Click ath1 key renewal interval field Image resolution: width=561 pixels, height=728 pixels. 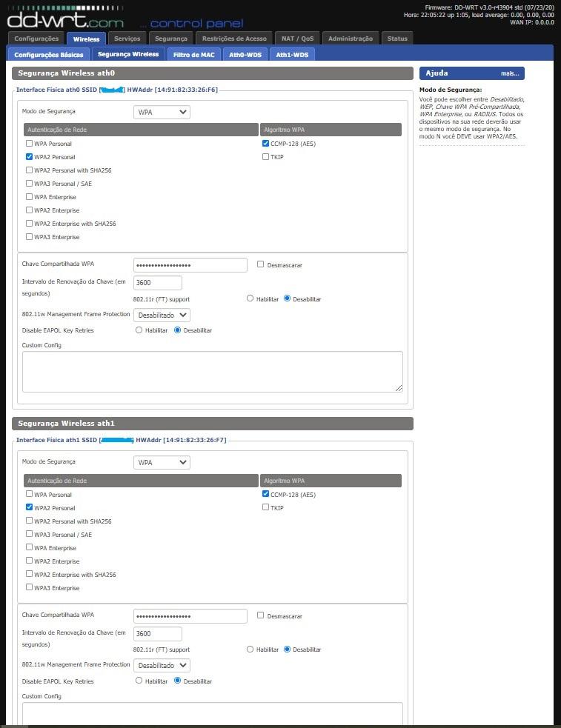coord(158,634)
